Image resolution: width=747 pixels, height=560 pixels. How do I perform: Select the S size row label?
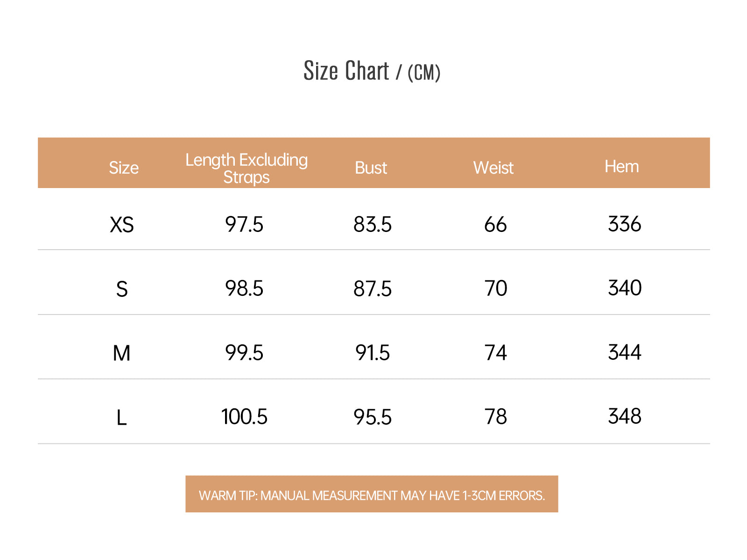coord(122,289)
